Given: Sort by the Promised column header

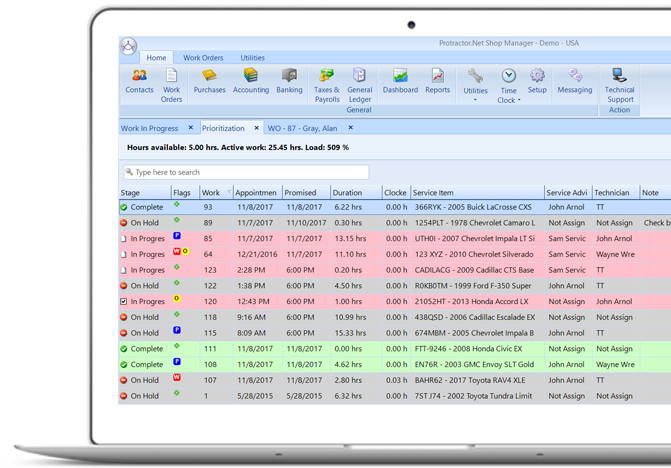Looking at the screenshot, I should coord(306,193).
